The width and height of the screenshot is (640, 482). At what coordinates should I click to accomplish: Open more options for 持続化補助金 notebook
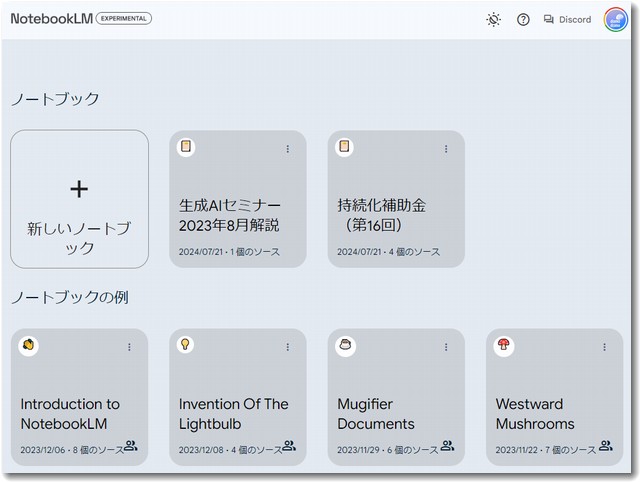pyautogui.click(x=446, y=149)
